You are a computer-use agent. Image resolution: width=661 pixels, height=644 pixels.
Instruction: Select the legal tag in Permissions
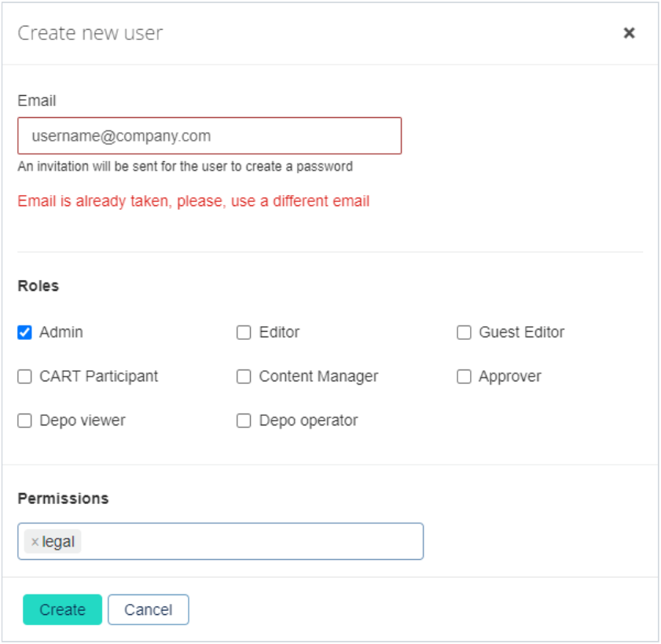pos(51,540)
